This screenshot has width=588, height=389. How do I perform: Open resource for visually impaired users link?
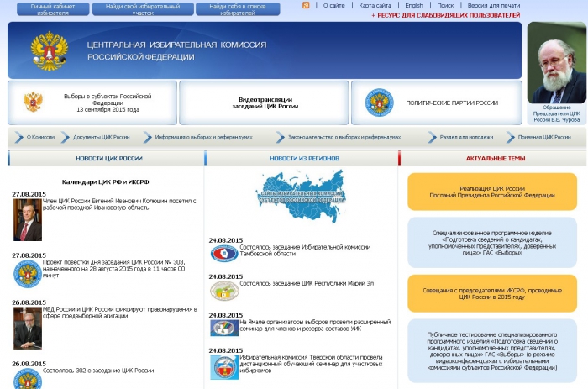point(445,15)
